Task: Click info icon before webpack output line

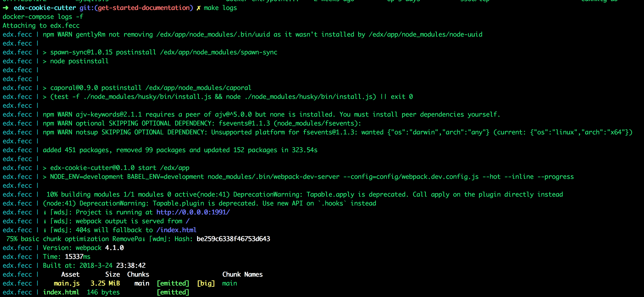Action: coord(45,221)
